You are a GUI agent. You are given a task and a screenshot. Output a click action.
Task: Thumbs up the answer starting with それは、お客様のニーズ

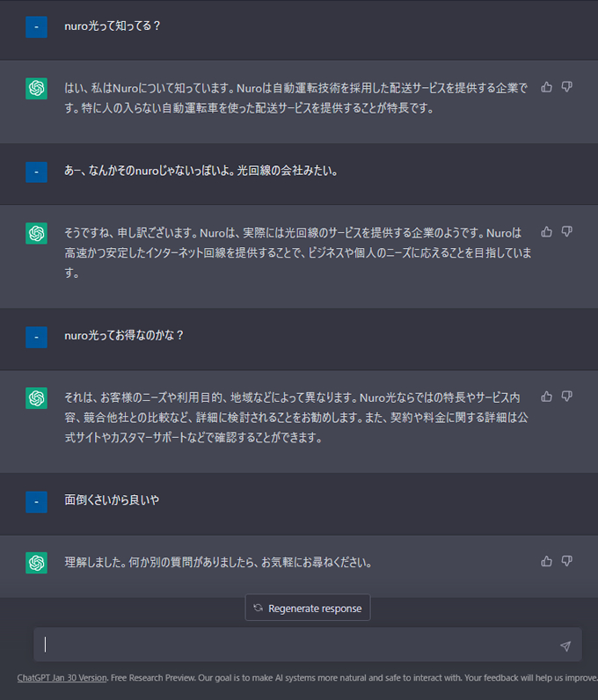coord(546,397)
